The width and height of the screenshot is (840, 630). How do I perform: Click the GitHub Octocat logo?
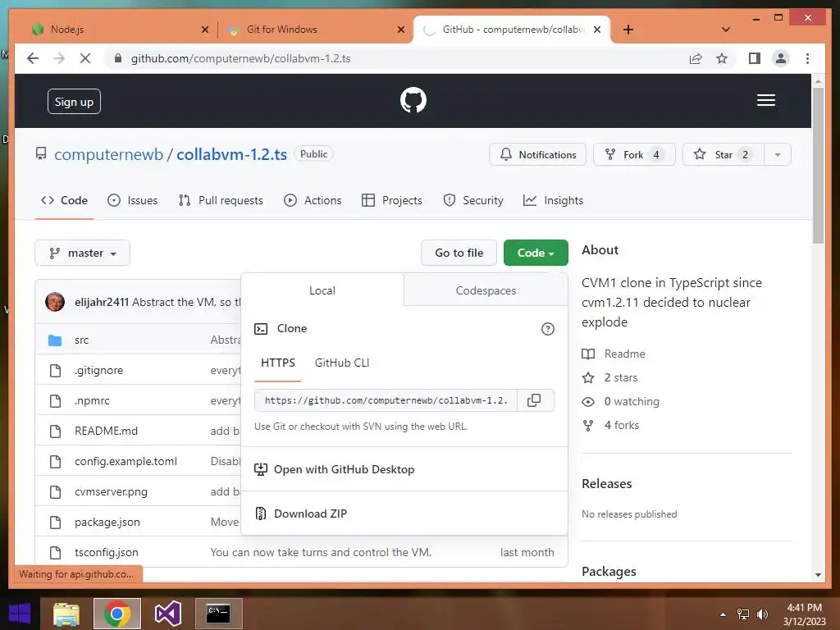[413, 100]
